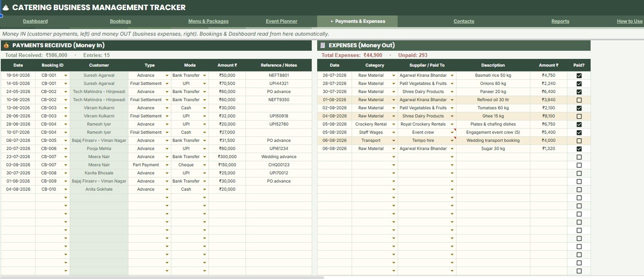Uncheck Paid for Basmati rice 50 kg
The height and width of the screenshot is (279, 644).
point(579,75)
